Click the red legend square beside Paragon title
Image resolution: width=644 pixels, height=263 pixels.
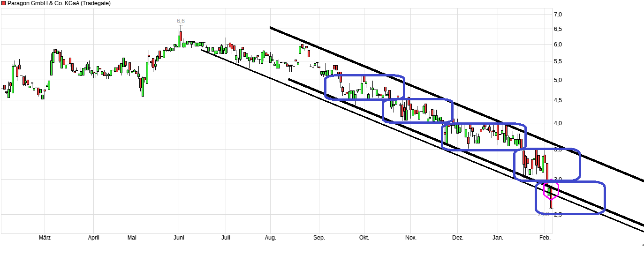4,3
